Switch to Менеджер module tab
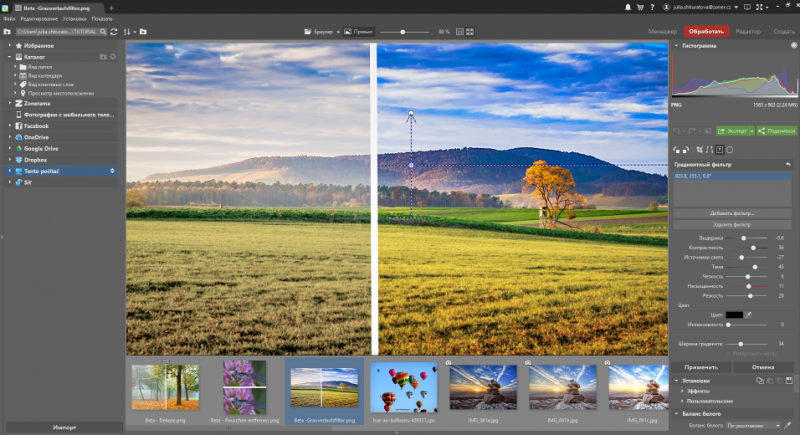 [662, 32]
